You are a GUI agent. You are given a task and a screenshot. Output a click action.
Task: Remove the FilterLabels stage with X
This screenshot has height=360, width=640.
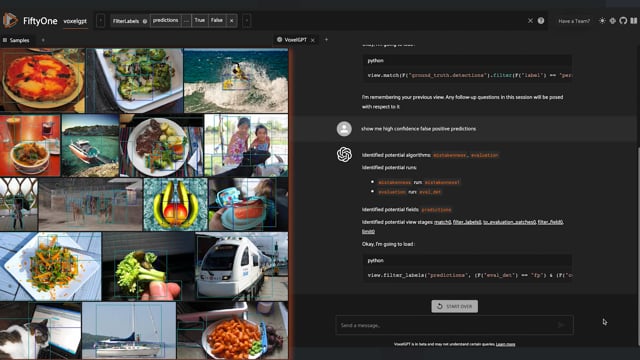coord(231,21)
